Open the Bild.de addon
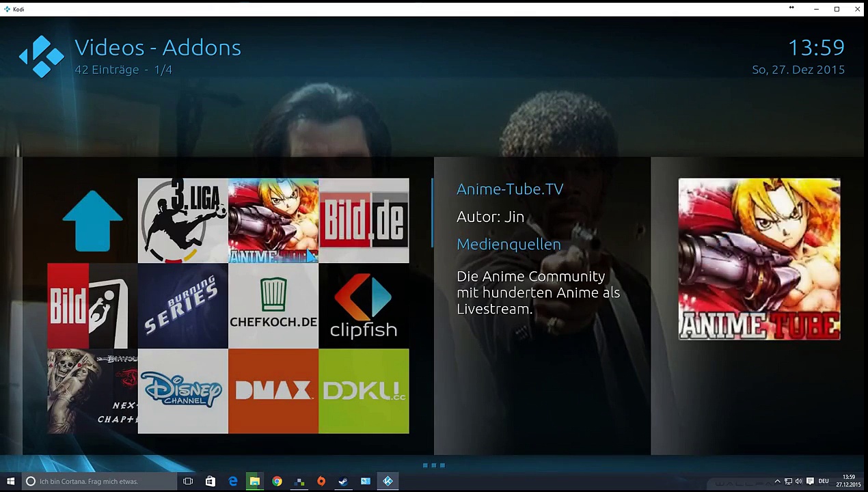868x492 pixels. 364,221
